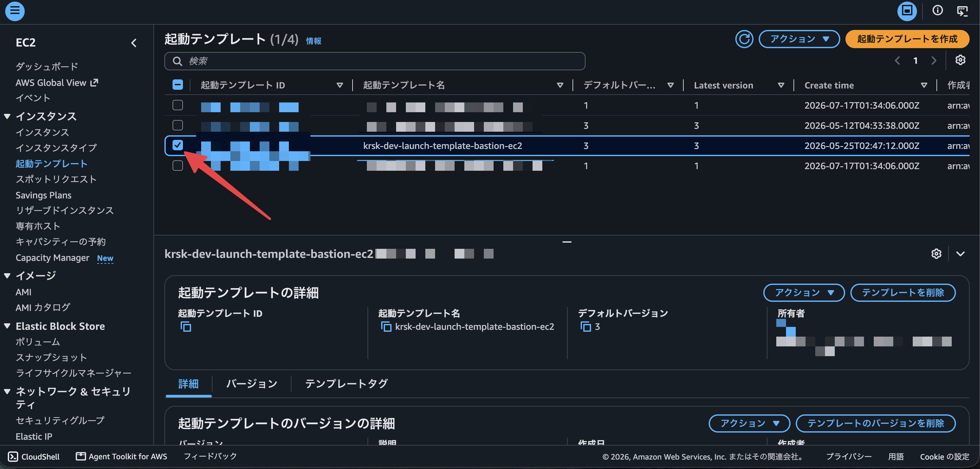Open Capacity Manager New item

(64, 258)
